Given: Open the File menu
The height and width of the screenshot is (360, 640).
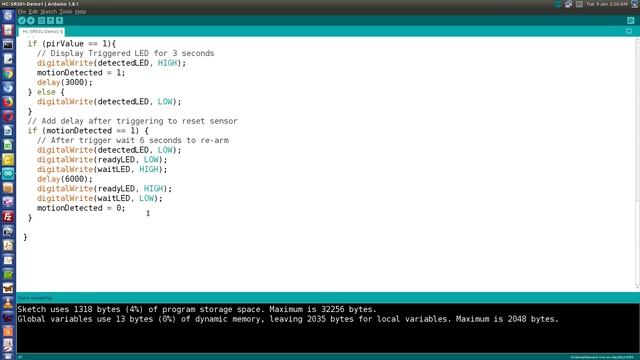Looking at the screenshot, I should coord(22,12).
